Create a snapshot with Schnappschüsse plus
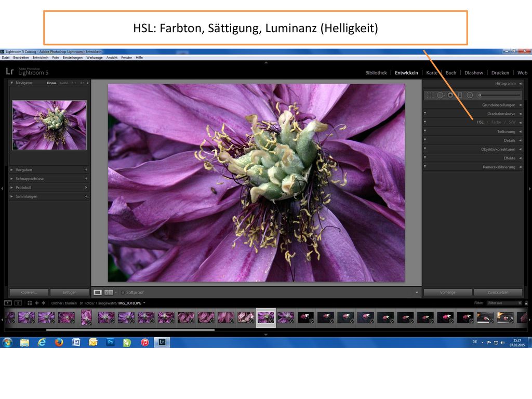The width and height of the screenshot is (532, 399). click(86, 179)
